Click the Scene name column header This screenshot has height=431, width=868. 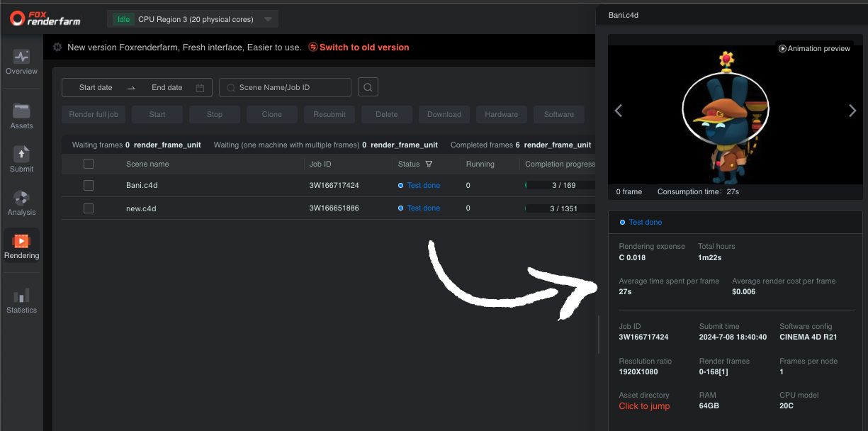(147, 164)
